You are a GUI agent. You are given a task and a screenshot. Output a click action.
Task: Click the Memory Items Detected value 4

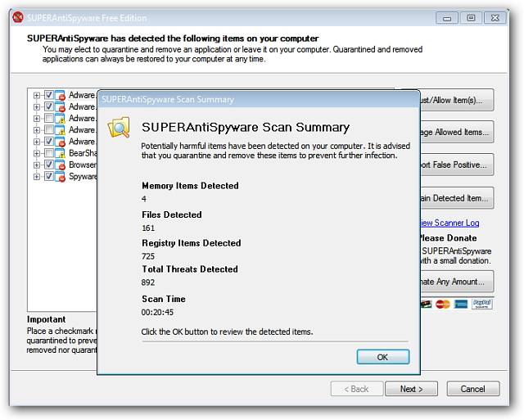pos(144,199)
